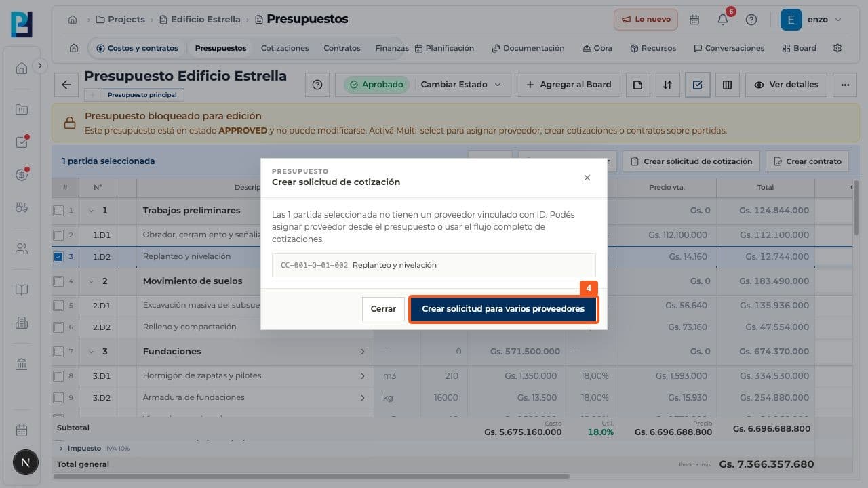Open the people icon in the sidebar
This screenshot has height=488, width=868.
(x=22, y=249)
